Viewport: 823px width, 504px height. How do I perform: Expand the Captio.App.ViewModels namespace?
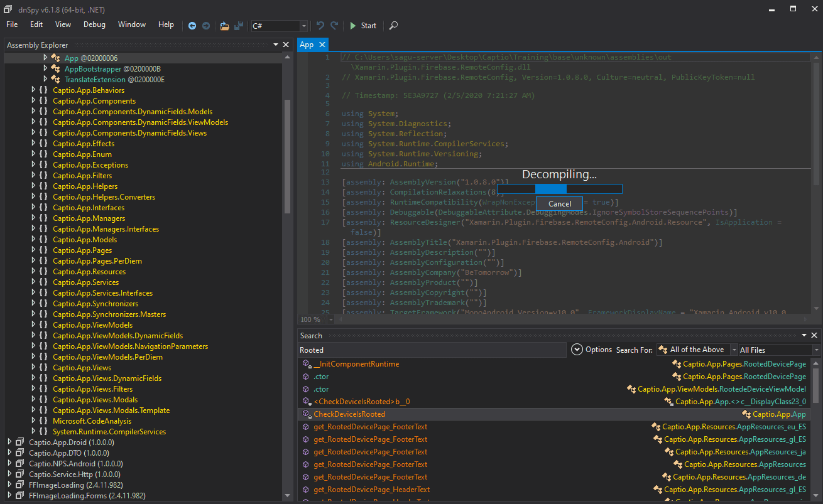34,325
